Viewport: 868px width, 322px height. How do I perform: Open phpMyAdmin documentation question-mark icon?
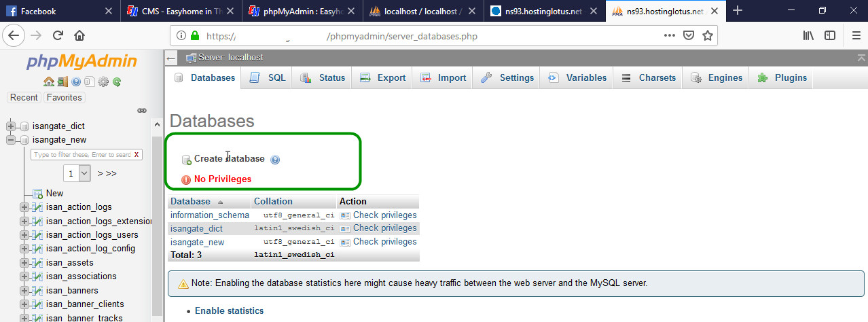pyautogui.click(x=76, y=82)
